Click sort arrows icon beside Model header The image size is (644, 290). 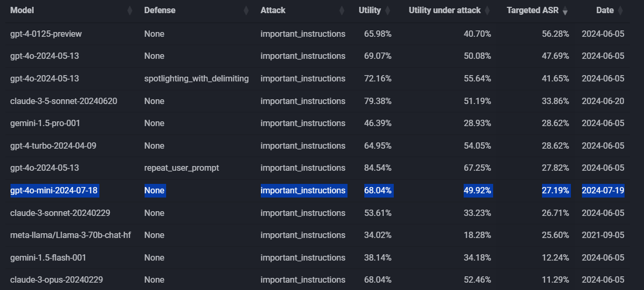(x=130, y=11)
